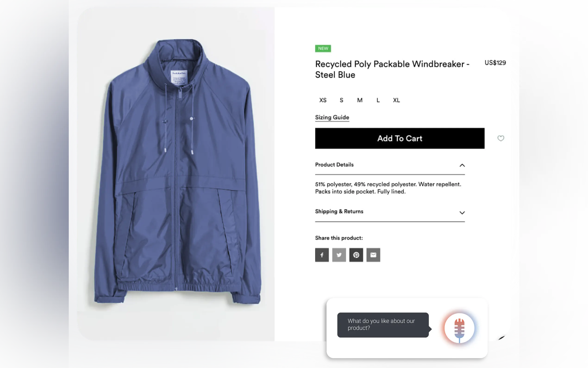Share product via email icon
The image size is (588, 368).
click(373, 255)
